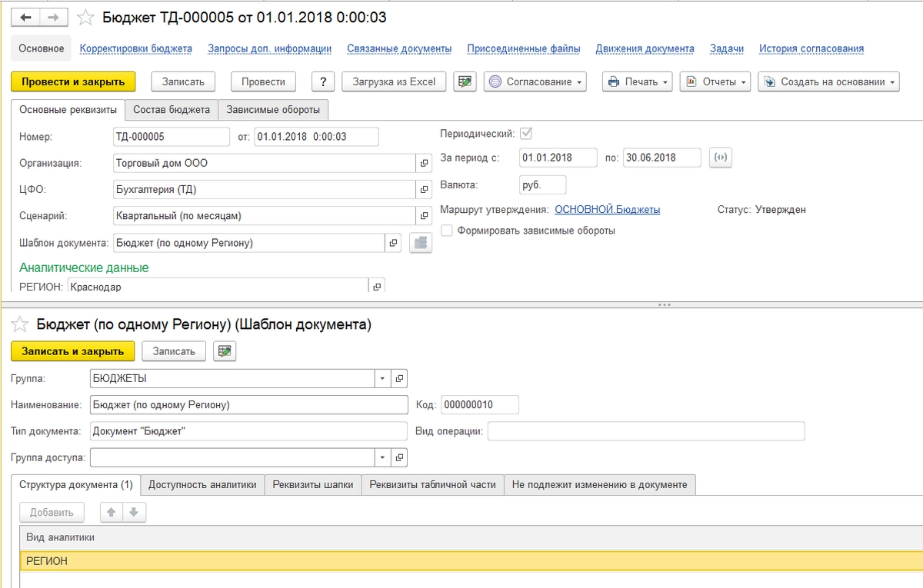Open the Сценарий field link icon
The height and width of the screenshot is (588, 923).
click(x=424, y=216)
